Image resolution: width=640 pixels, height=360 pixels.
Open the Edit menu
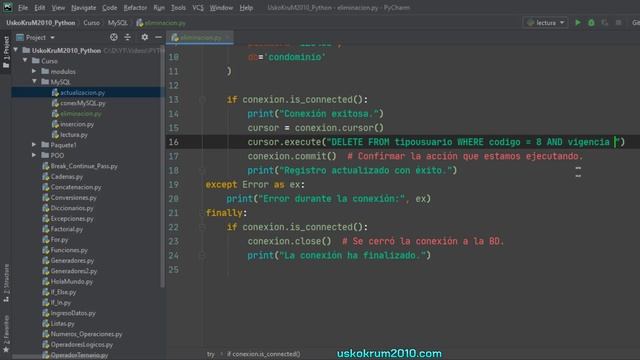pyautogui.click(x=40, y=8)
